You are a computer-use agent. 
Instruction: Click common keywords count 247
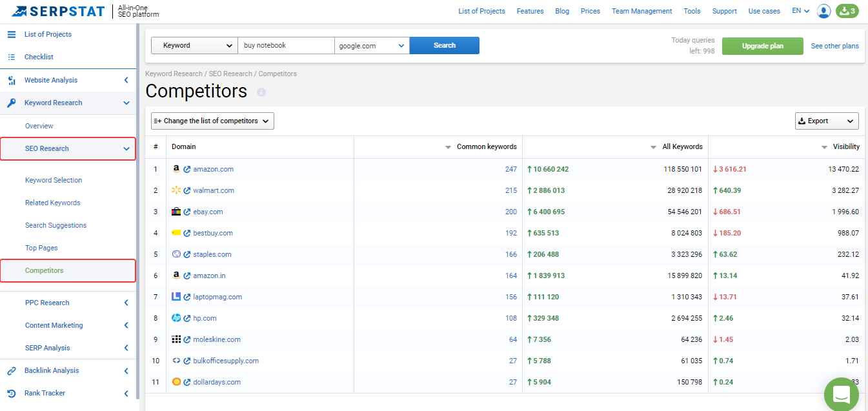click(511, 169)
